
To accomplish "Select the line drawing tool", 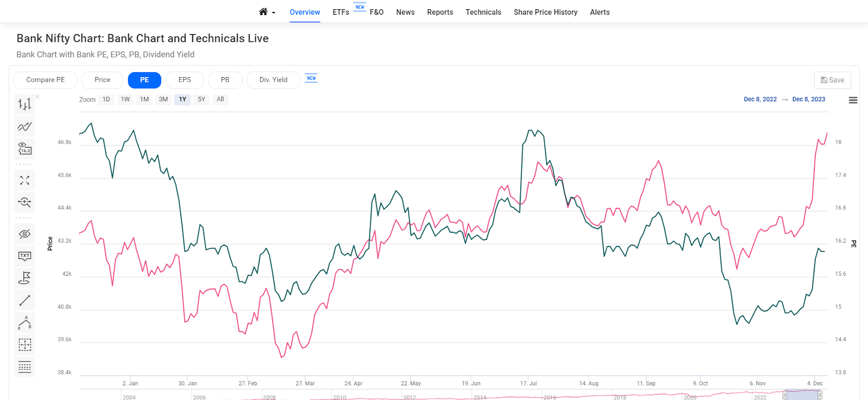I will [24, 300].
